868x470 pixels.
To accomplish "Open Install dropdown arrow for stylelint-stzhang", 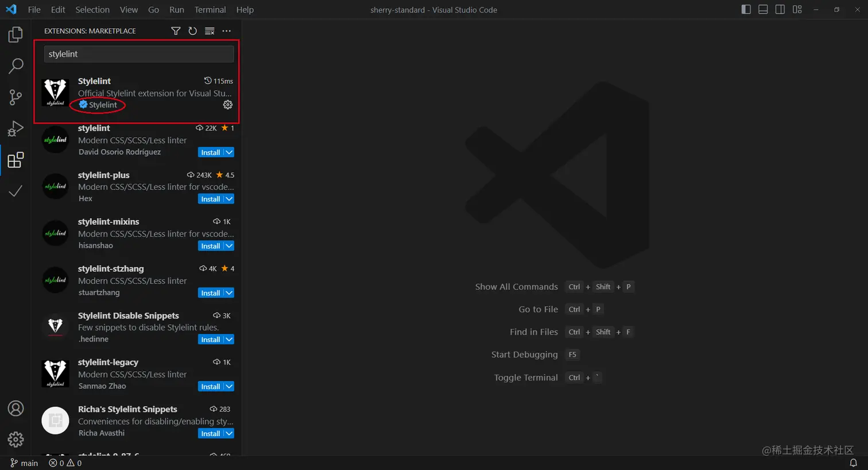I will (x=229, y=293).
